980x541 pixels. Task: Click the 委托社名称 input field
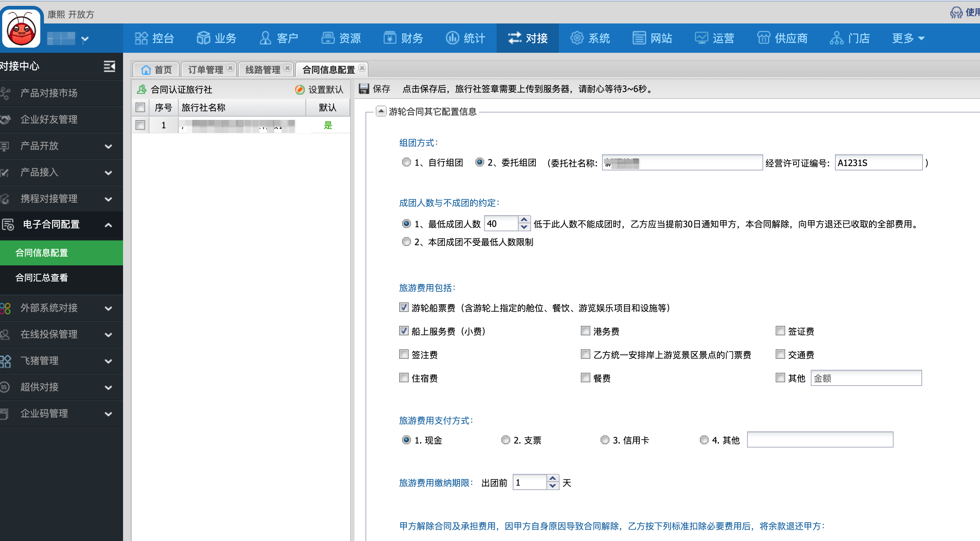682,163
